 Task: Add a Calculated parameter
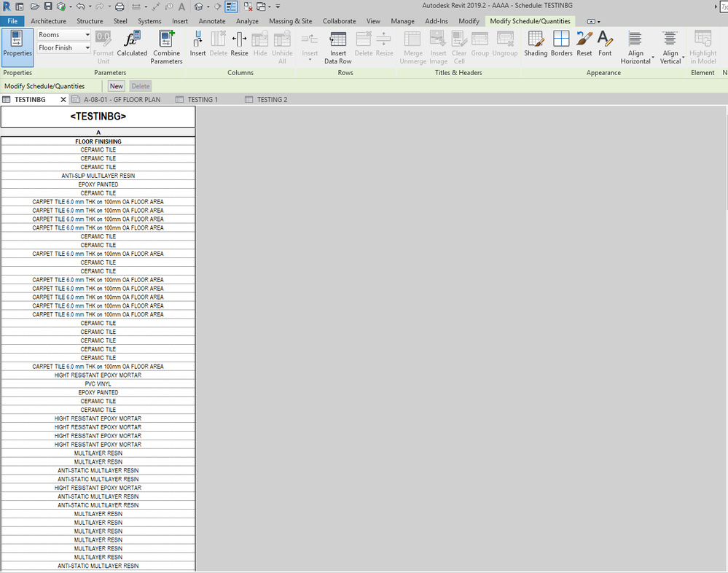(132, 44)
